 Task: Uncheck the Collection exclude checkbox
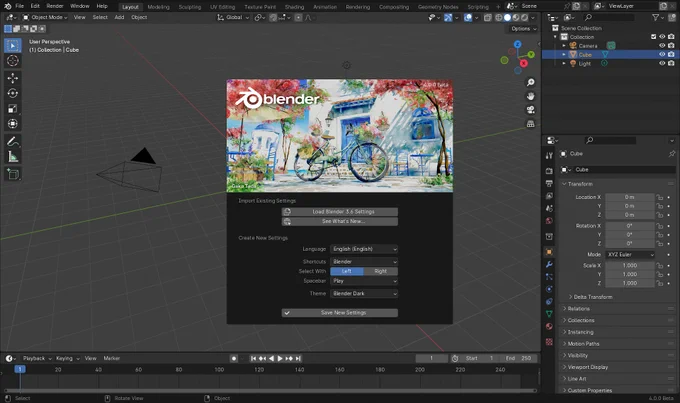click(x=654, y=37)
